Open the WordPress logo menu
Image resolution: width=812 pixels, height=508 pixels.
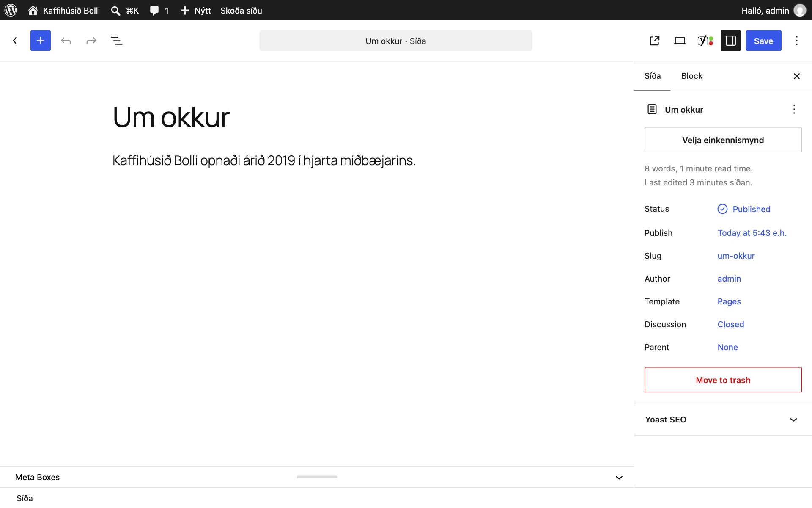click(11, 10)
